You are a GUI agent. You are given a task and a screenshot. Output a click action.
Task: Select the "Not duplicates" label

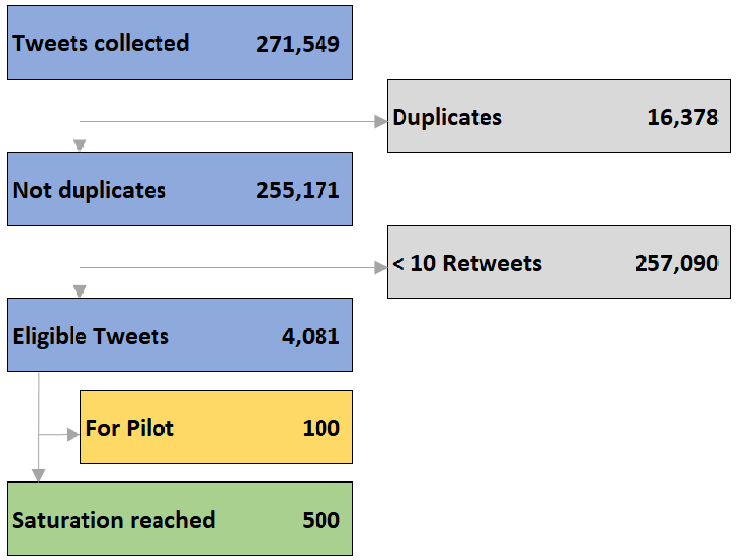pos(89,190)
